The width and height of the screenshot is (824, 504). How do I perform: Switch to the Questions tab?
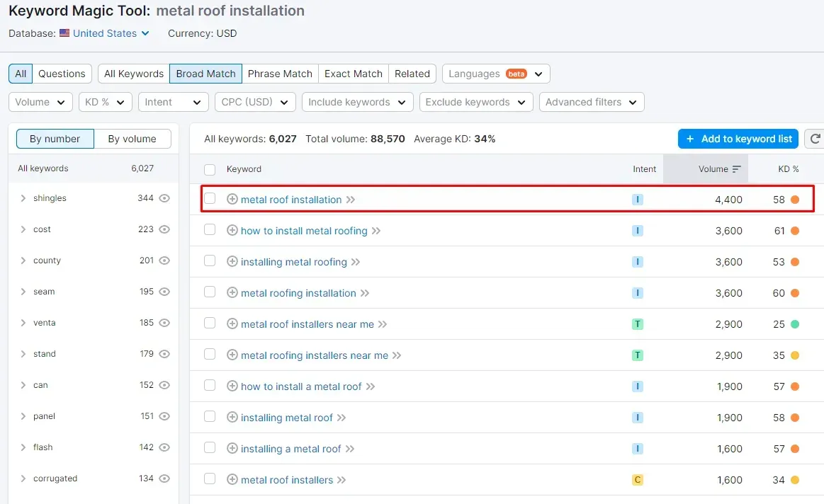pos(62,73)
